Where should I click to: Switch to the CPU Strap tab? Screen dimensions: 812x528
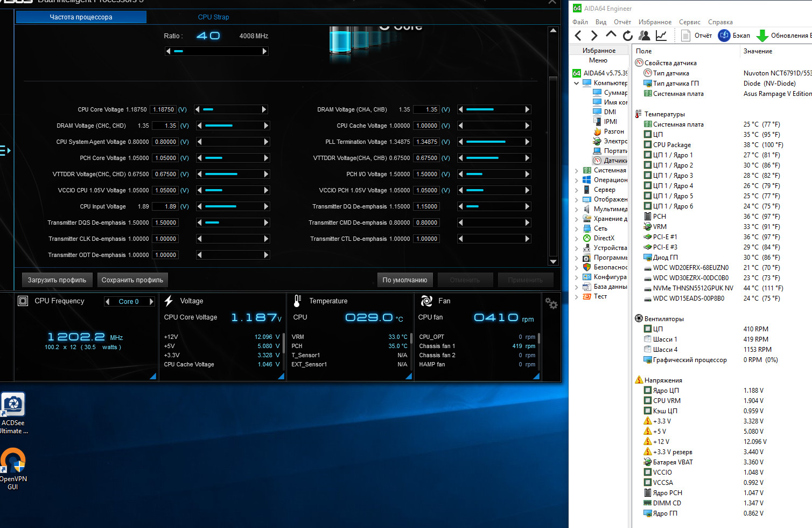tap(213, 17)
